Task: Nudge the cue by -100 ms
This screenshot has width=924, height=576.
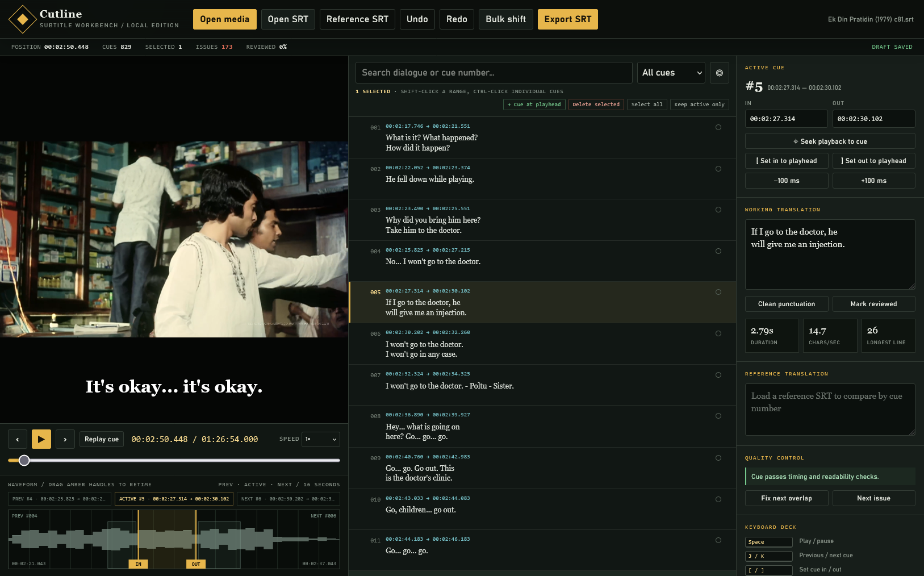Action: pos(787,181)
